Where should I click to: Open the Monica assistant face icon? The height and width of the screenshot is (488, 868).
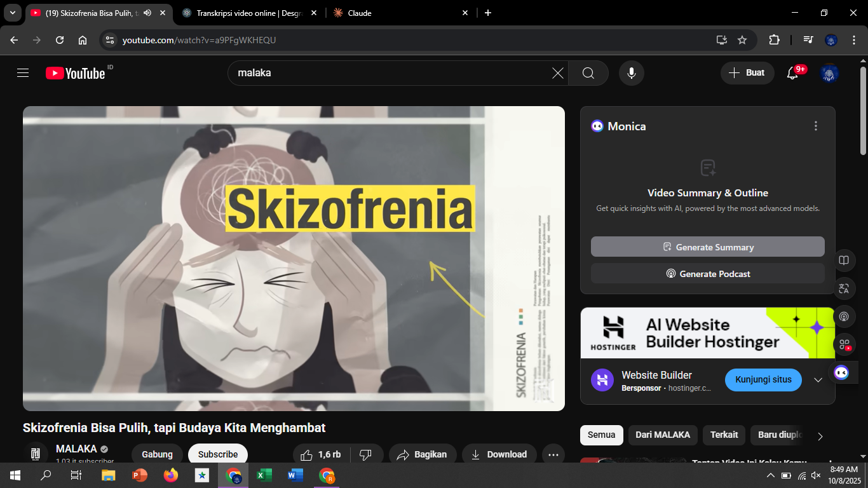pos(841,372)
